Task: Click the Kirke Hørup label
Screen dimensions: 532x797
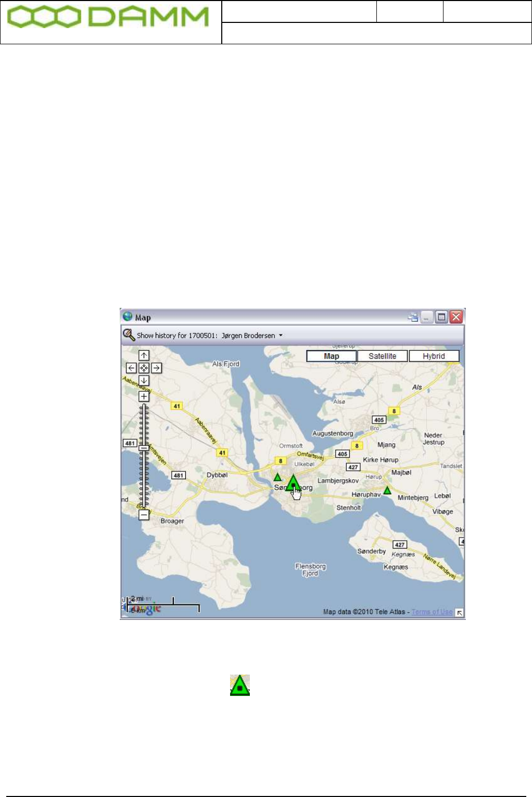Action: 381,460
